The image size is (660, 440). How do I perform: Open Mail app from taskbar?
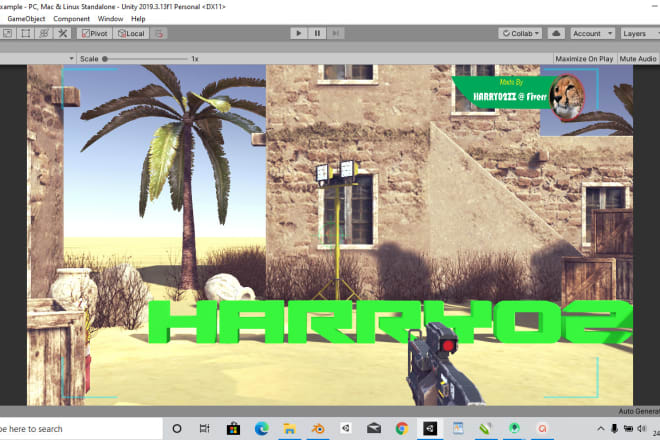[x=374, y=429]
